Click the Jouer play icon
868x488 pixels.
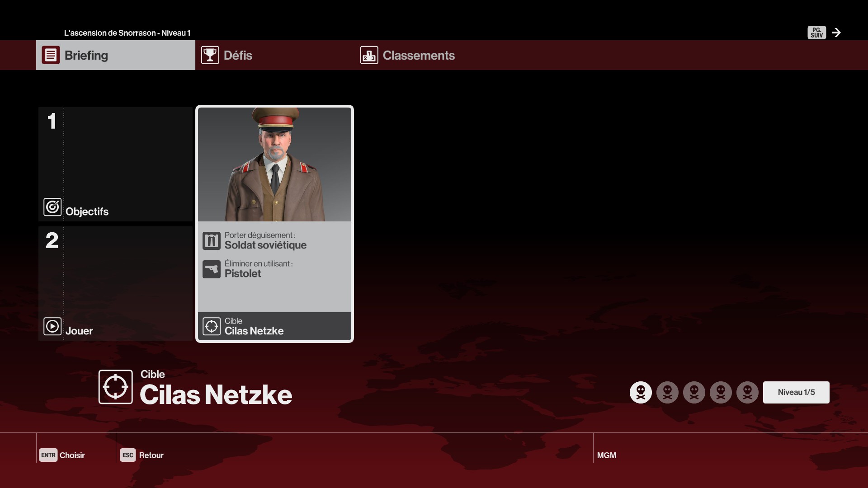tap(52, 326)
